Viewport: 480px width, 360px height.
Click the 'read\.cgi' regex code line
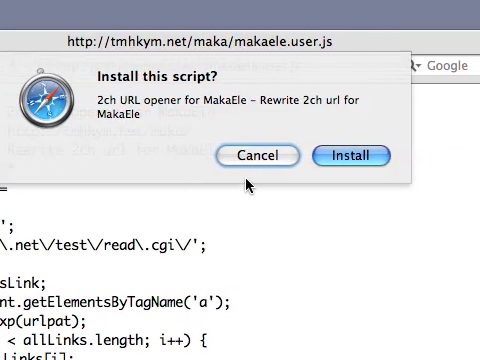tap(103, 245)
